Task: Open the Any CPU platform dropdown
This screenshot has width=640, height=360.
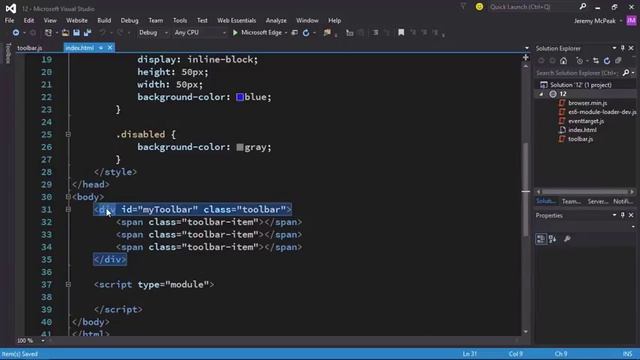Action: tap(224, 33)
